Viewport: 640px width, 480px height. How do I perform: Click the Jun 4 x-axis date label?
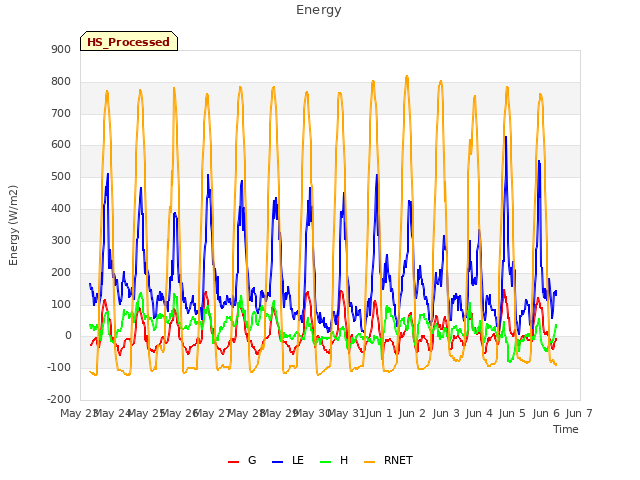(479, 413)
